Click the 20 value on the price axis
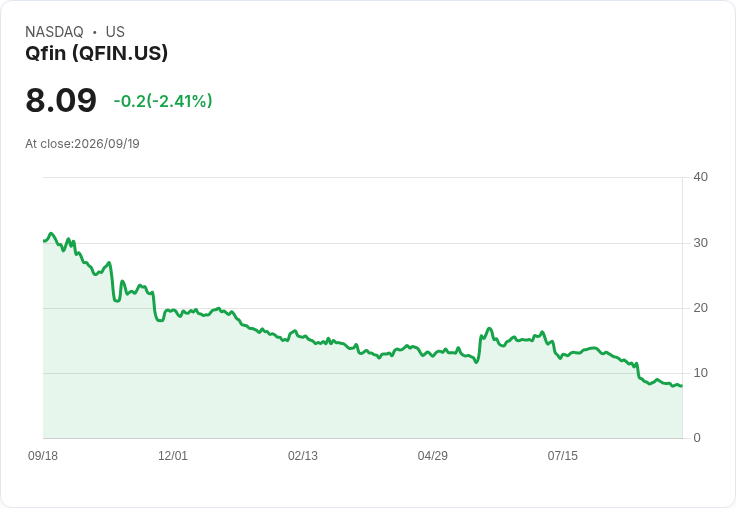 [700, 308]
